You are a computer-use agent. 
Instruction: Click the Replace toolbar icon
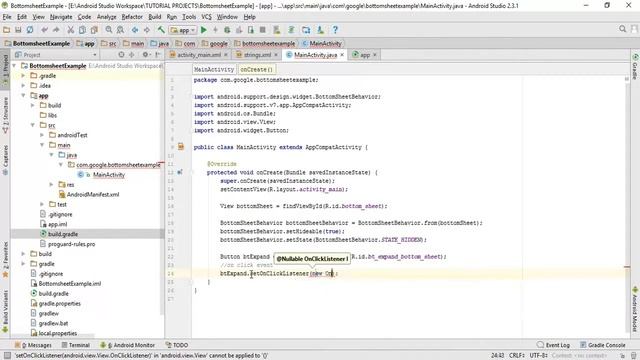click(120, 30)
